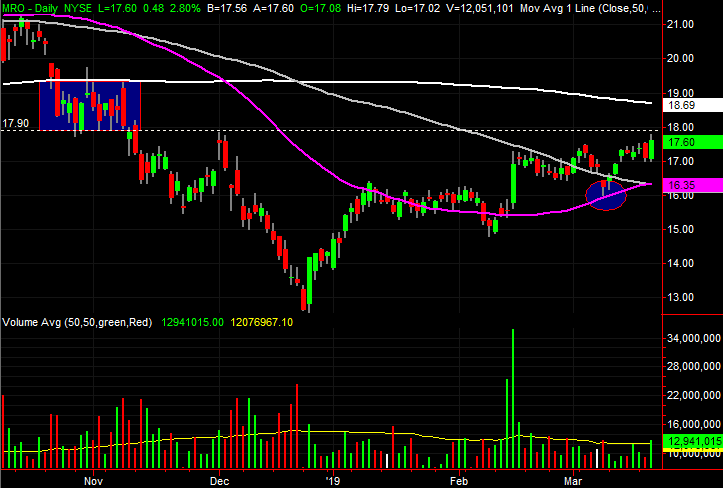The width and height of the screenshot is (723, 488).
Task: Click the green 12,941,015 volume tag
Action: click(x=692, y=441)
